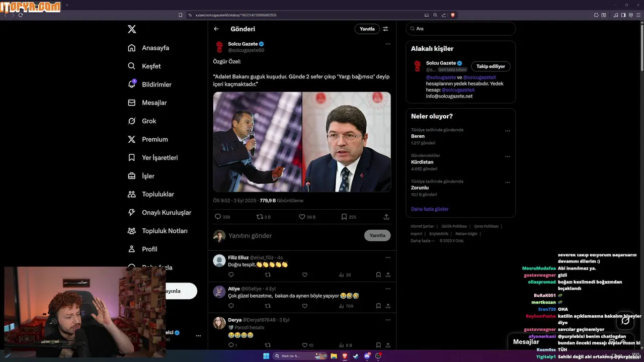Click browser address bar URL
This screenshot has width=644, height=362.
pyautogui.click(x=236, y=15)
